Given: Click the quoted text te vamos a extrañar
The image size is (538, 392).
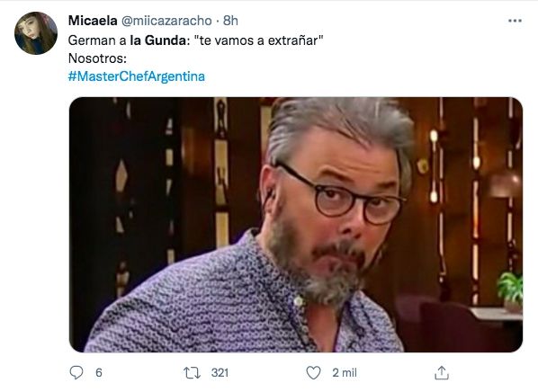Looking at the screenshot, I should click(259, 40).
